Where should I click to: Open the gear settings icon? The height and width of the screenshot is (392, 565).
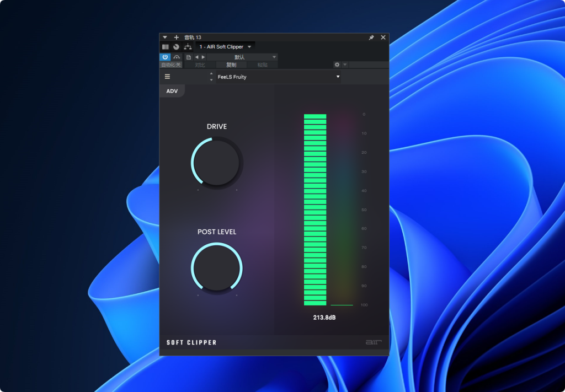[337, 65]
